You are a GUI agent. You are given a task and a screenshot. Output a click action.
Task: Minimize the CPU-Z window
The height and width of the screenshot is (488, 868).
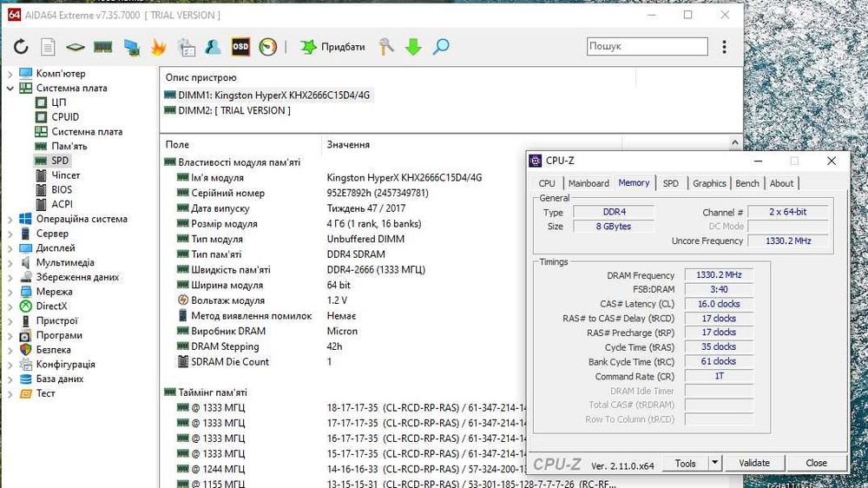click(758, 162)
